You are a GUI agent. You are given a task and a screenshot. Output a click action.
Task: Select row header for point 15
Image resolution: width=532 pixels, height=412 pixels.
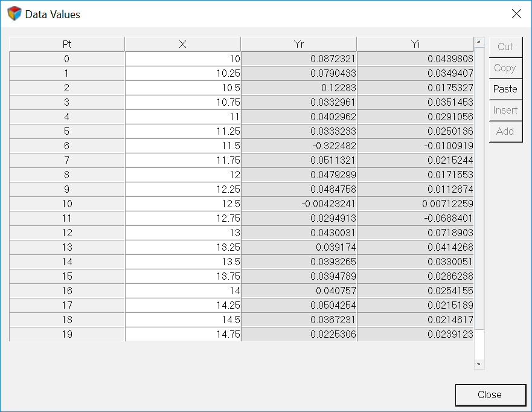(x=67, y=276)
